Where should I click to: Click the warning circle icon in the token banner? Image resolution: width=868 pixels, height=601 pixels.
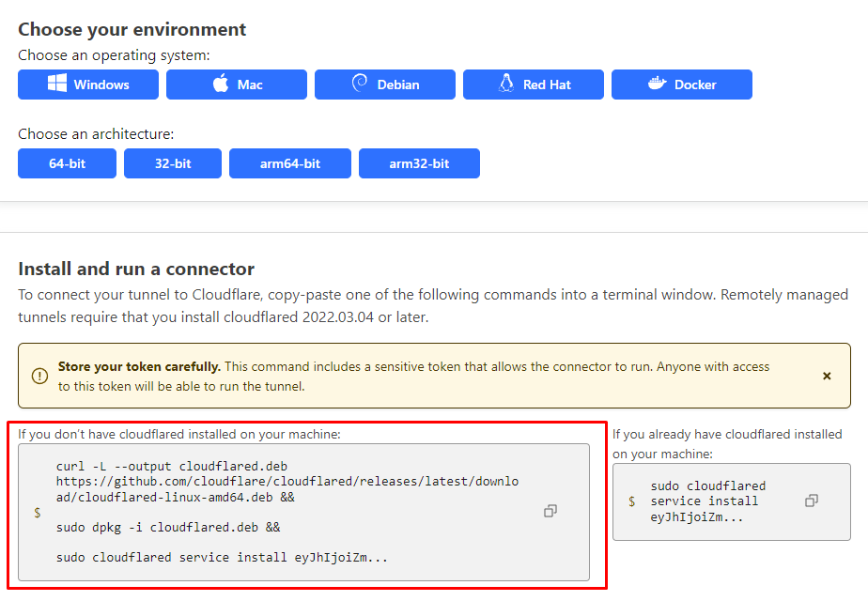click(x=39, y=376)
